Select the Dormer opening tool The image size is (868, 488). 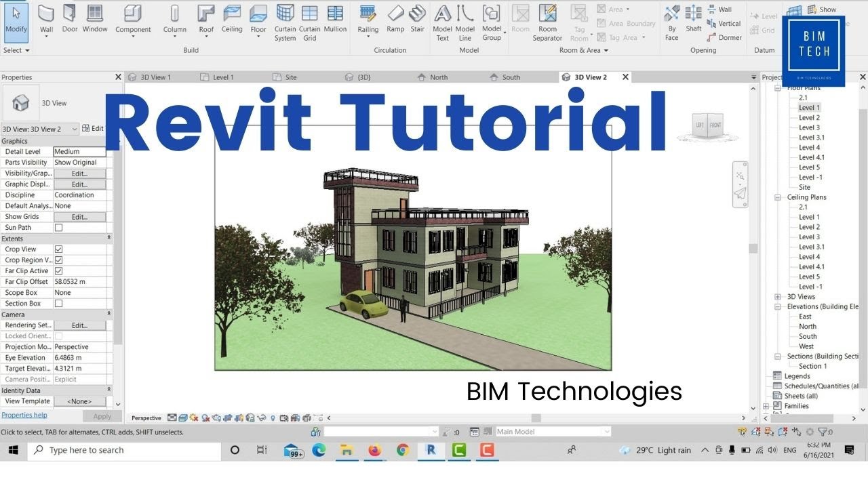pyautogui.click(x=724, y=38)
